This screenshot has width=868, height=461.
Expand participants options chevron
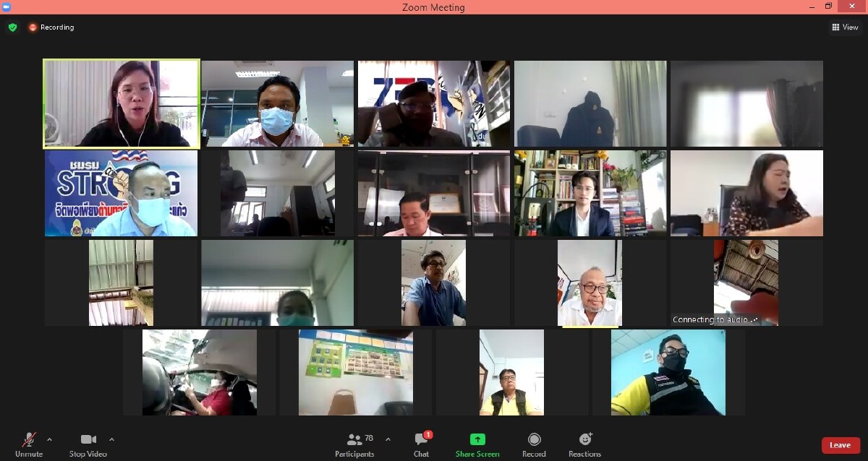388,439
